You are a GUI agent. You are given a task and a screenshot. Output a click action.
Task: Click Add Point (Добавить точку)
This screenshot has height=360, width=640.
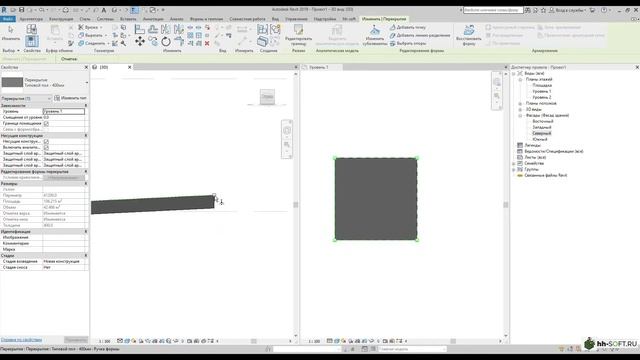point(407,27)
